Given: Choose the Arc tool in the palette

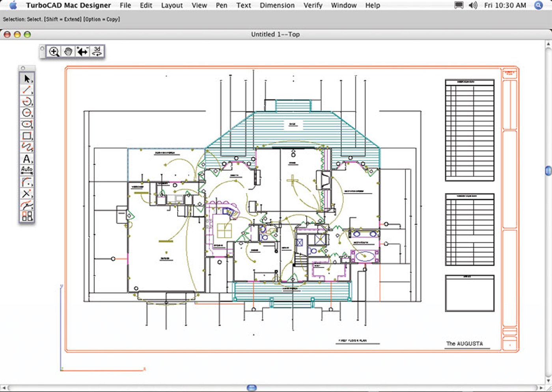Looking at the screenshot, I should 27,102.
